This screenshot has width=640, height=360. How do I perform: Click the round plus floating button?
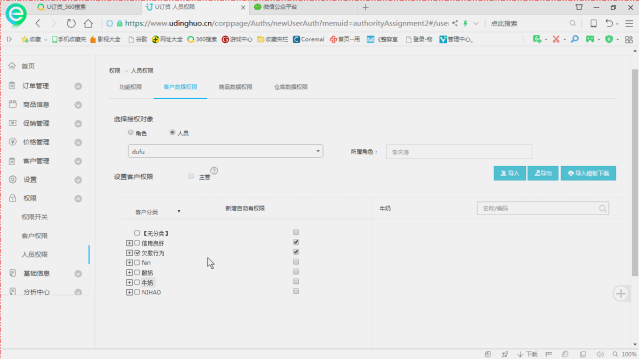pos(621,293)
